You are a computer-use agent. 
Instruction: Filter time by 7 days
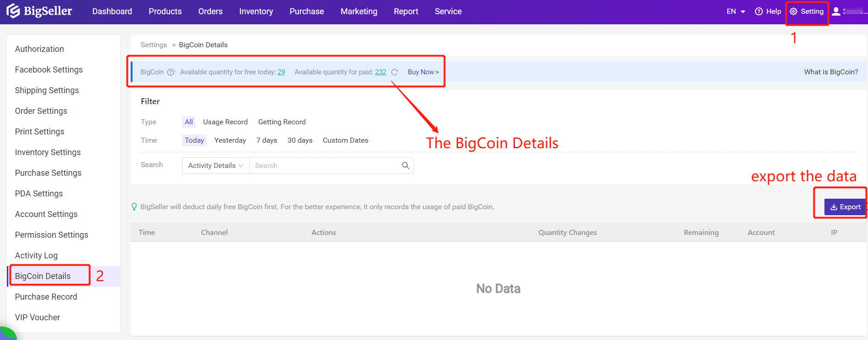[266, 140]
